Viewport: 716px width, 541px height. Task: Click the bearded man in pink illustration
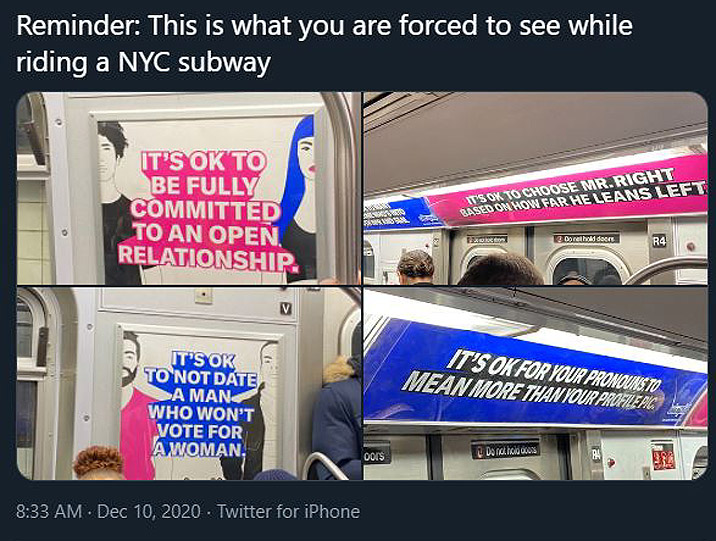click(135, 406)
